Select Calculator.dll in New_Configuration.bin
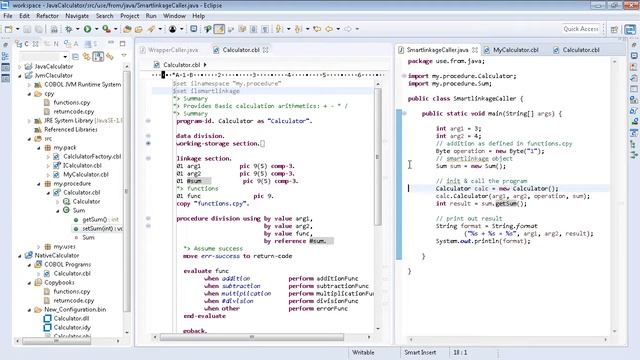 click(x=71, y=318)
